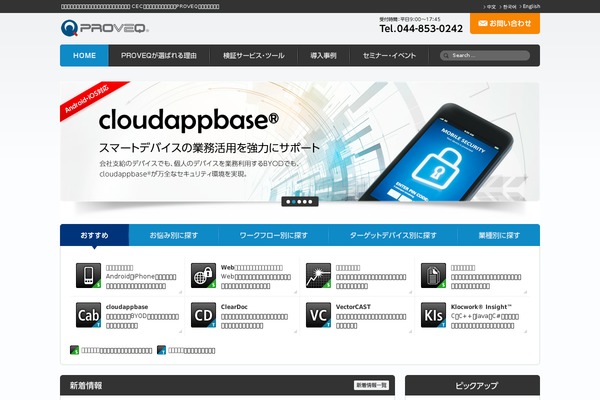Viewport: 600px width, 400px height.
Task: Click the Cab cloudappbase icon
Action: [88, 315]
